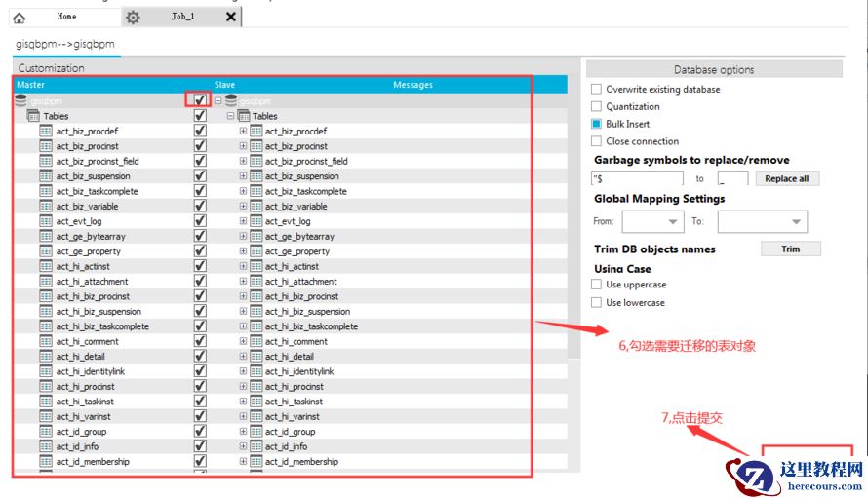
Task: Close the Job_1 tab
Action: pyautogui.click(x=231, y=18)
